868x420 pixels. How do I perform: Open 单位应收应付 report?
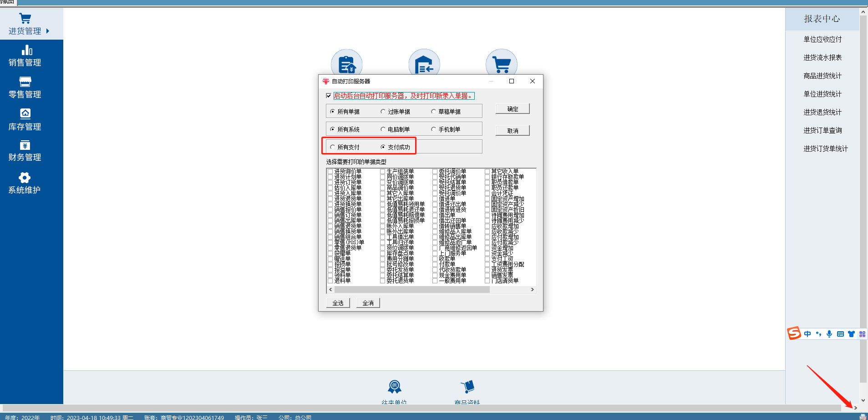click(x=822, y=39)
